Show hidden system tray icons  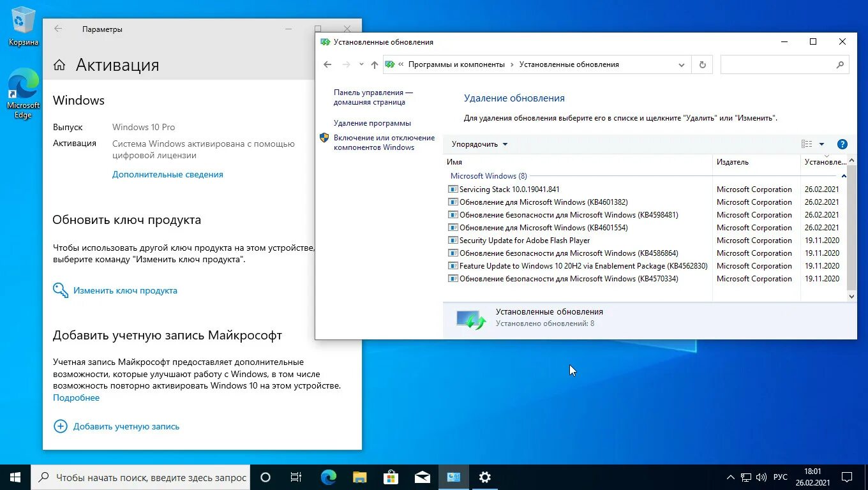click(x=731, y=477)
